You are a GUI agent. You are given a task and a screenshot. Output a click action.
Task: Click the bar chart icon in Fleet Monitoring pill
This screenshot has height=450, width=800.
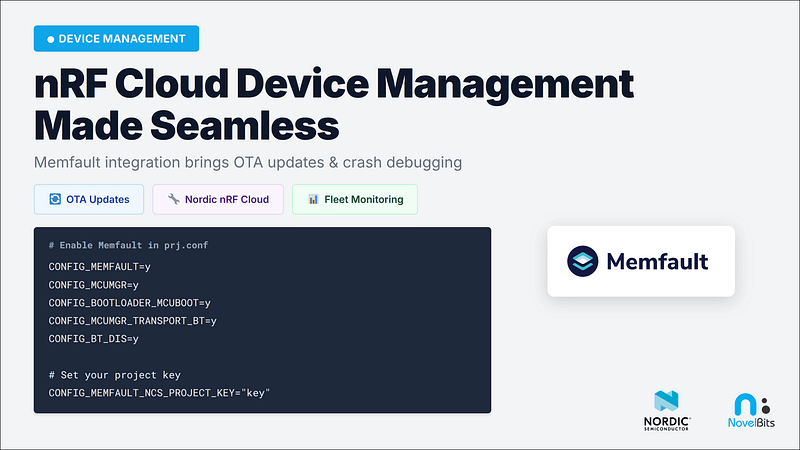pyautogui.click(x=313, y=199)
